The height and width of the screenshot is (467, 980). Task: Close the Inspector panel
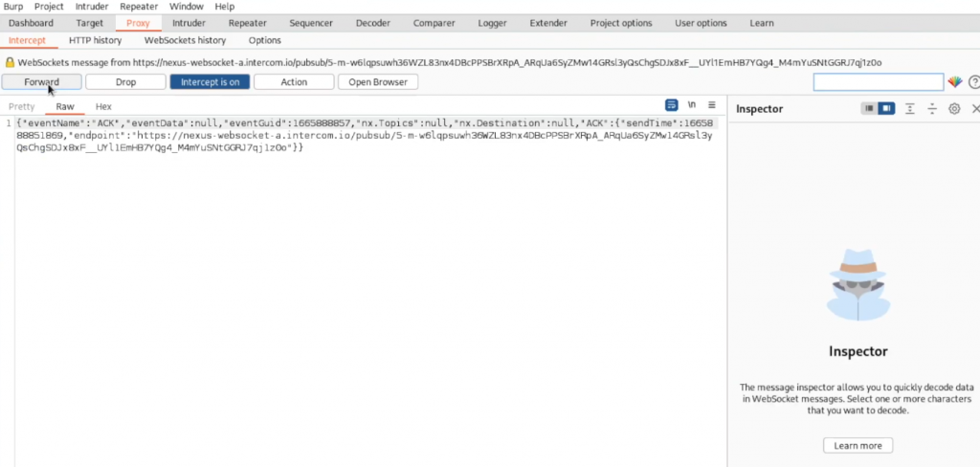click(x=975, y=109)
